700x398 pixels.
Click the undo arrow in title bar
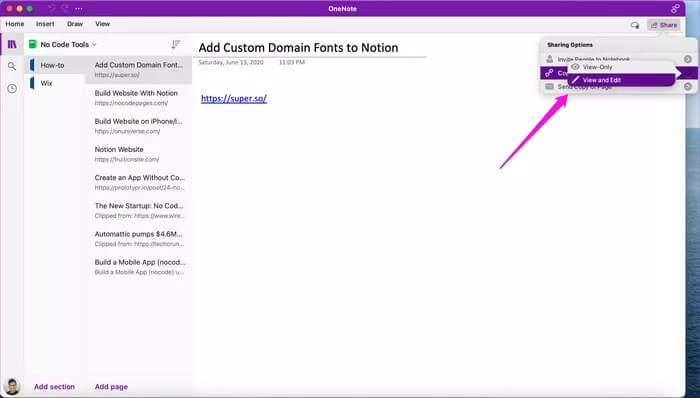pos(51,8)
